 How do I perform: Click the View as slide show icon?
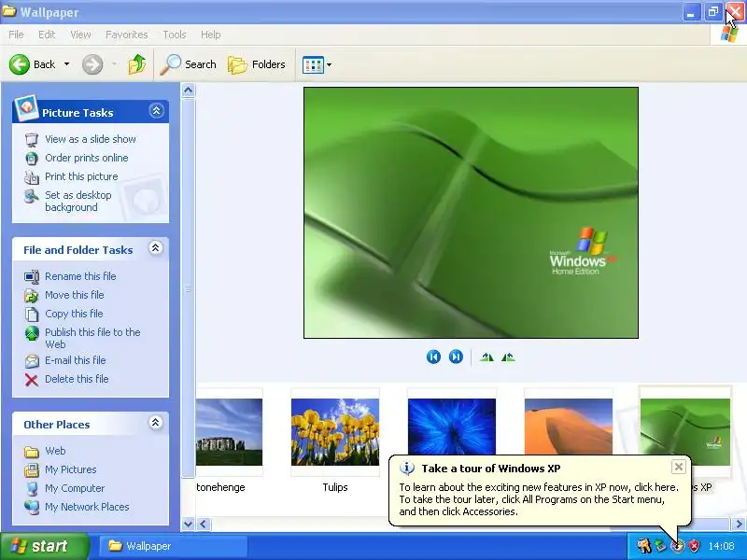pos(32,139)
